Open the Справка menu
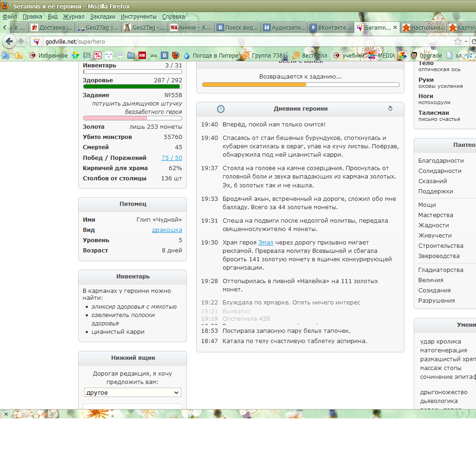This screenshot has height=476, width=476. point(173,17)
